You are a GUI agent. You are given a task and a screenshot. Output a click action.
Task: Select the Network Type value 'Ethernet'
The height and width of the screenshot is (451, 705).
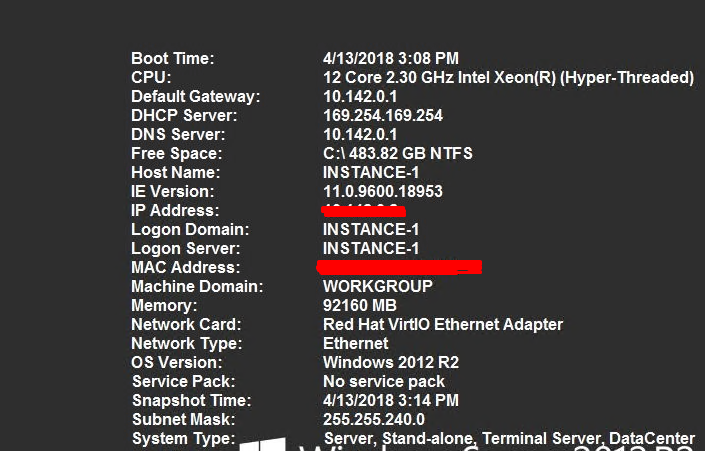(x=356, y=344)
